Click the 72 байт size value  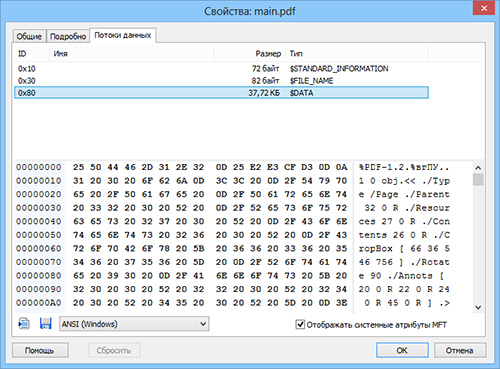click(x=265, y=69)
